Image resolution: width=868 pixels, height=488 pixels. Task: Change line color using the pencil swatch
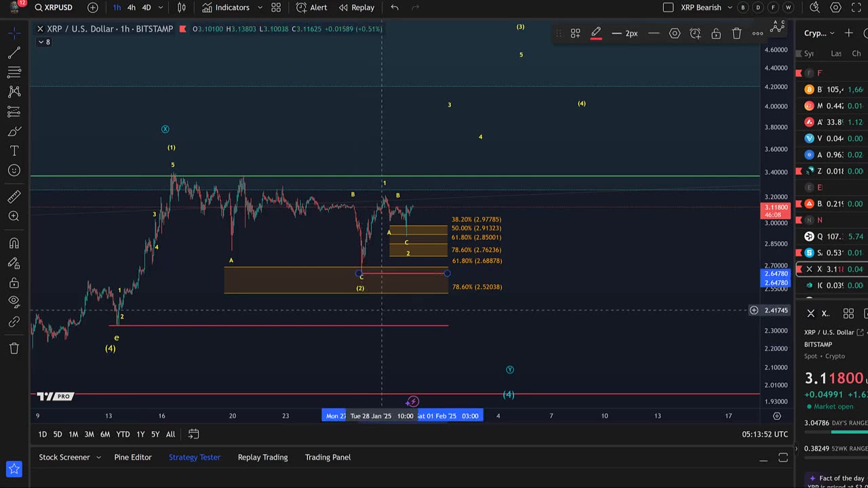coord(596,33)
